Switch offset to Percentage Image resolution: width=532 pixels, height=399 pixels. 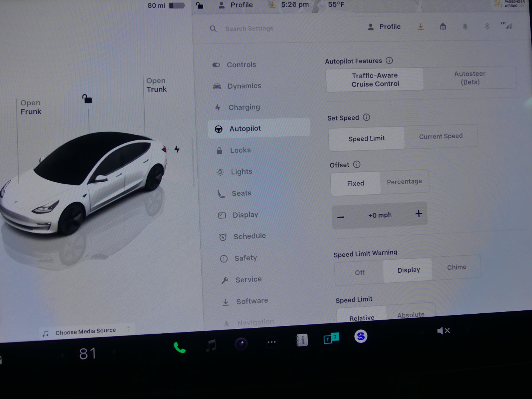pos(404,182)
